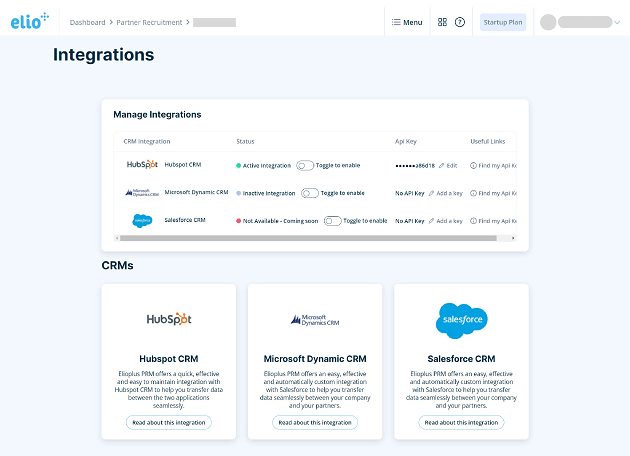Click the blurred breadcrumb item after Partner Recruitment

pos(214,22)
